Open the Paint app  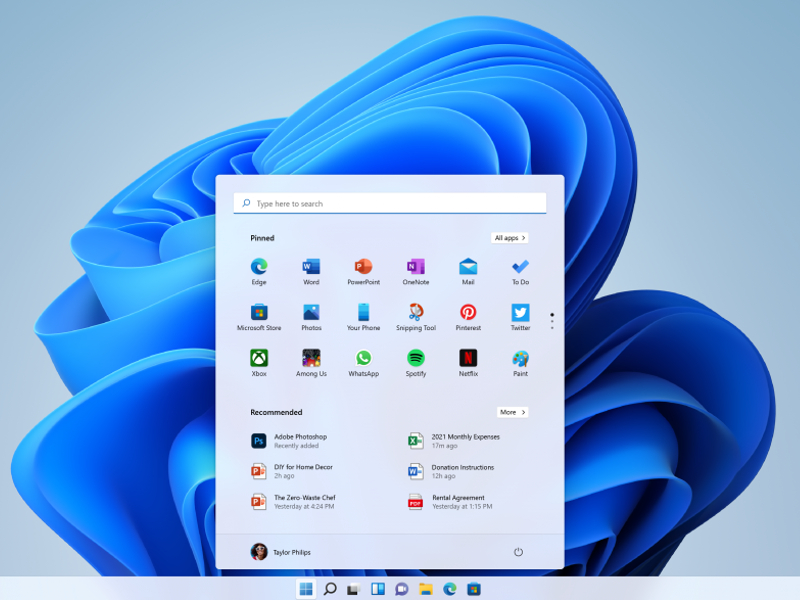(520, 363)
